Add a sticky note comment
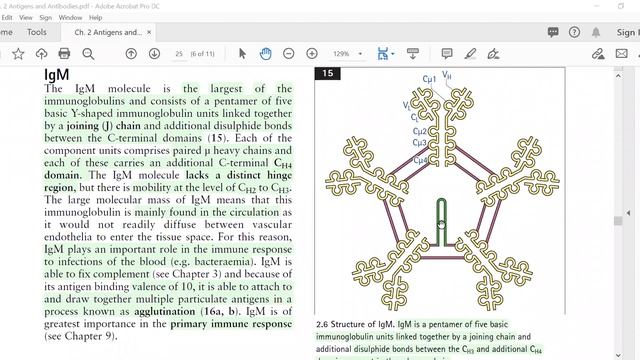The height and width of the screenshot is (360, 640). (x=447, y=53)
